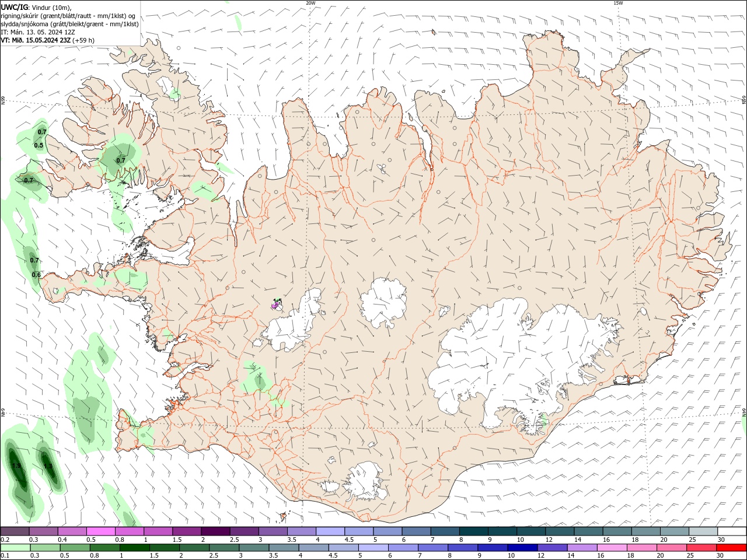The image size is (747, 560).
Task: Pick the lilac 14 swatch in lower legend row
Action: point(582,548)
